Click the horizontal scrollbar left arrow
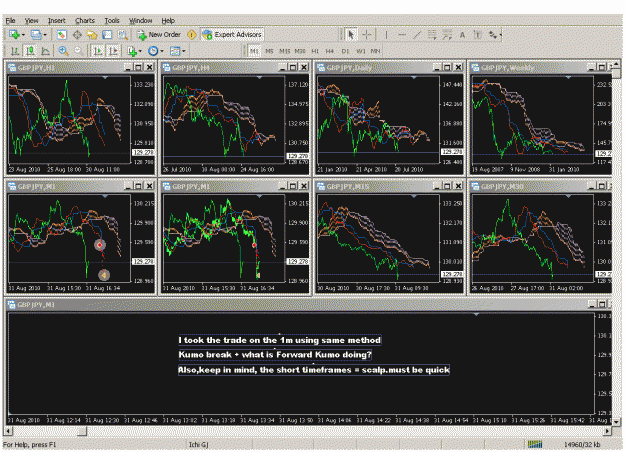This screenshot has width=625, height=452. tap(8, 431)
